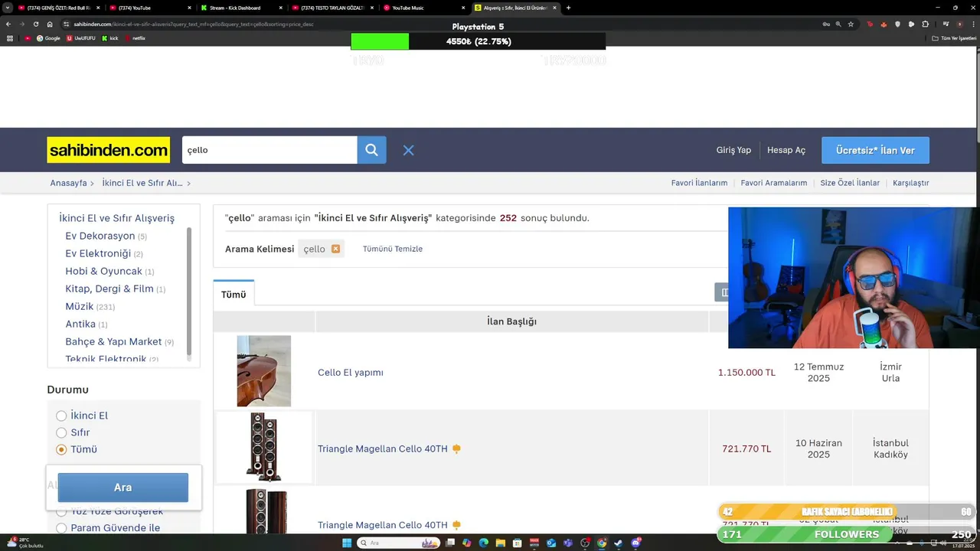
Task: Go to Anasayfa breadcrumb
Action: [x=68, y=183]
